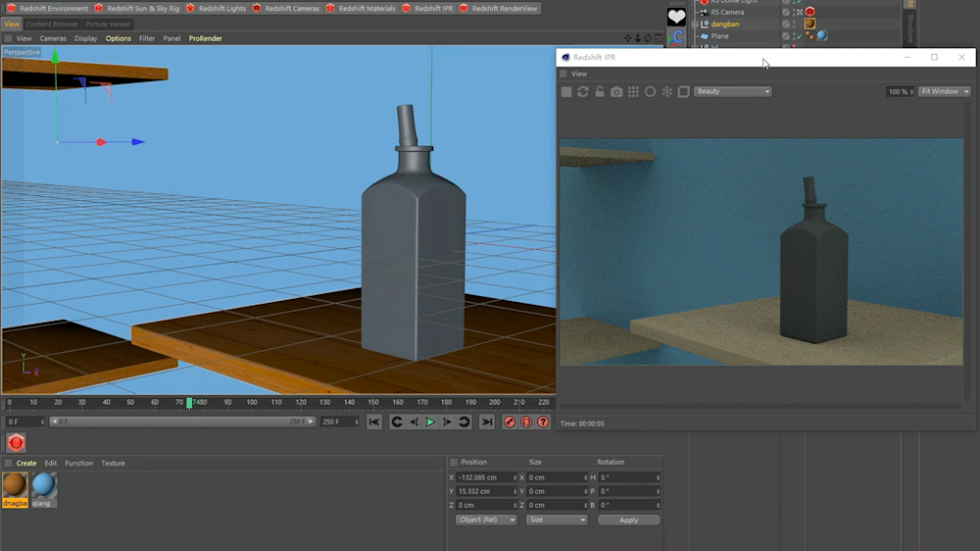980x551 pixels.
Task: Open the ProRender viewport menu
Action: [205, 38]
